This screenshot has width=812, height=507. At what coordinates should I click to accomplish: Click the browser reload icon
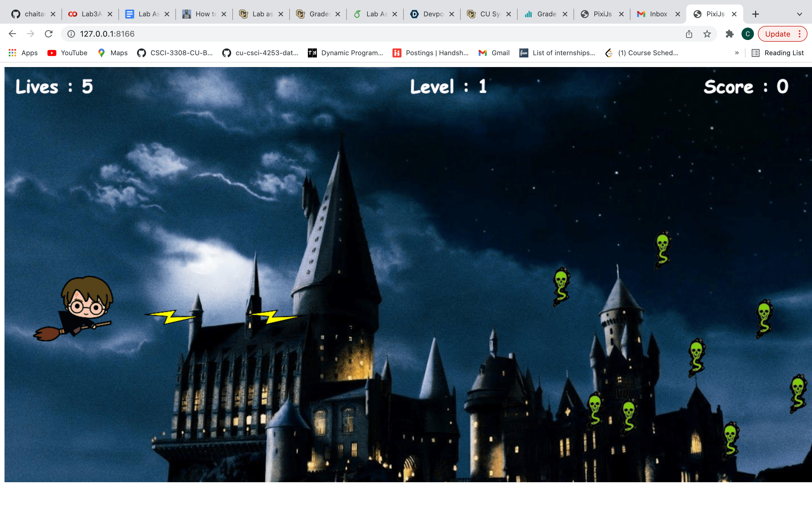pyautogui.click(x=49, y=34)
